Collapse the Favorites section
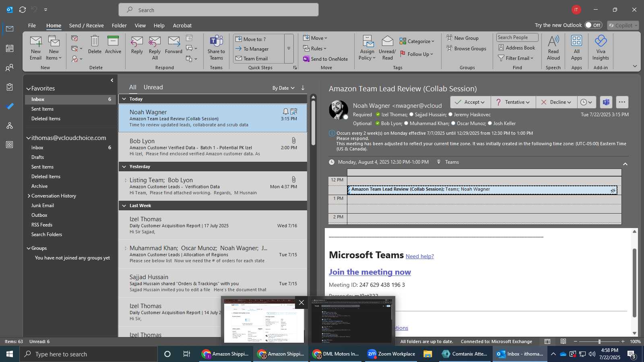The image size is (644, 362). click(x=29, y=88)
